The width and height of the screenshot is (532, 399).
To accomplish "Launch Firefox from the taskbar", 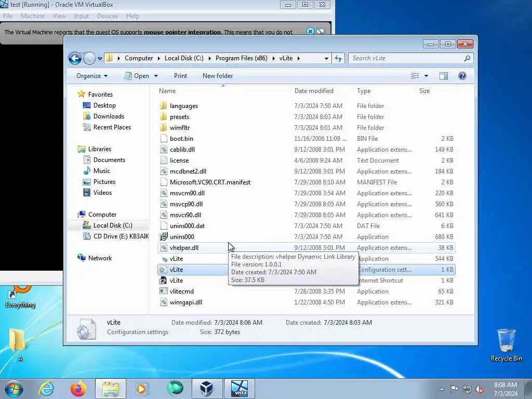I will coord(78,389).
